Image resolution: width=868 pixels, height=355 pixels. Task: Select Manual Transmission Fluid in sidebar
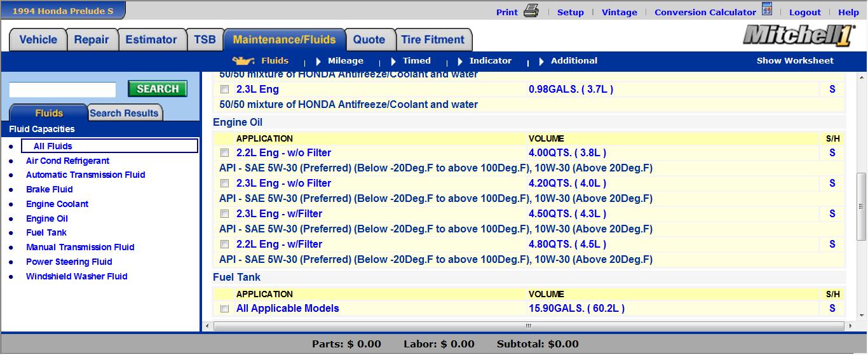80,247
